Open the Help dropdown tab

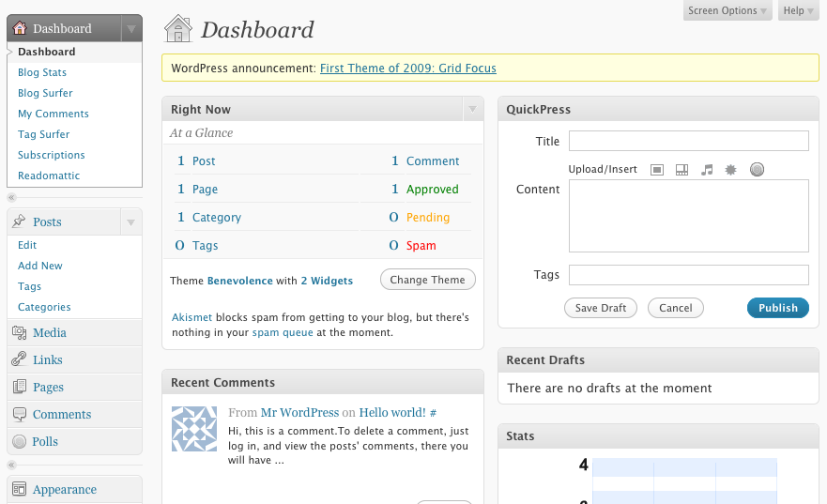798,10
